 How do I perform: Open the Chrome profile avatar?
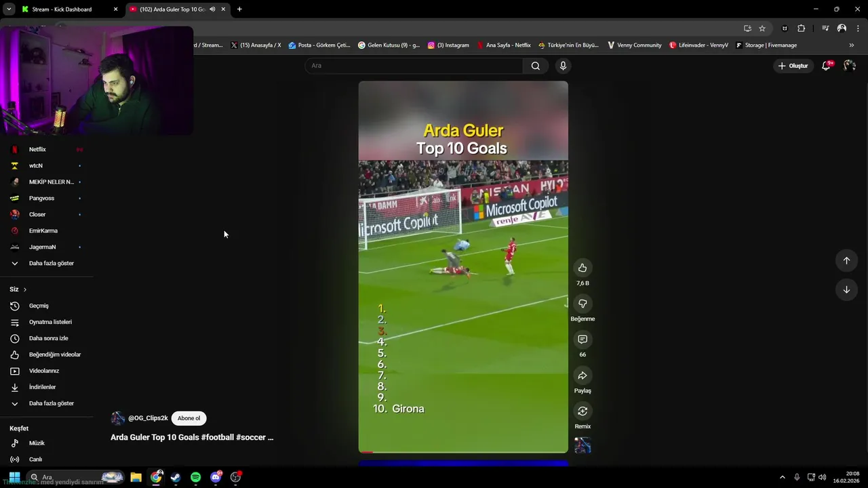[842, 28]
